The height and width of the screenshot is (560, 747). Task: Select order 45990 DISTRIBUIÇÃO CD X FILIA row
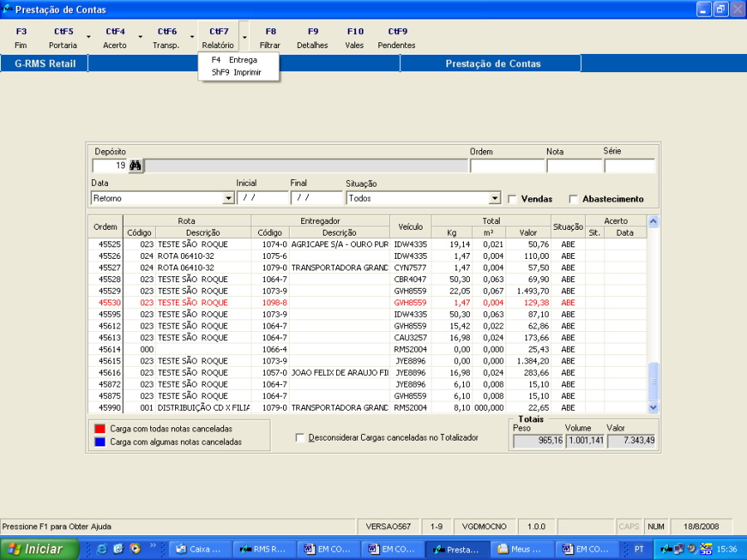368,407
